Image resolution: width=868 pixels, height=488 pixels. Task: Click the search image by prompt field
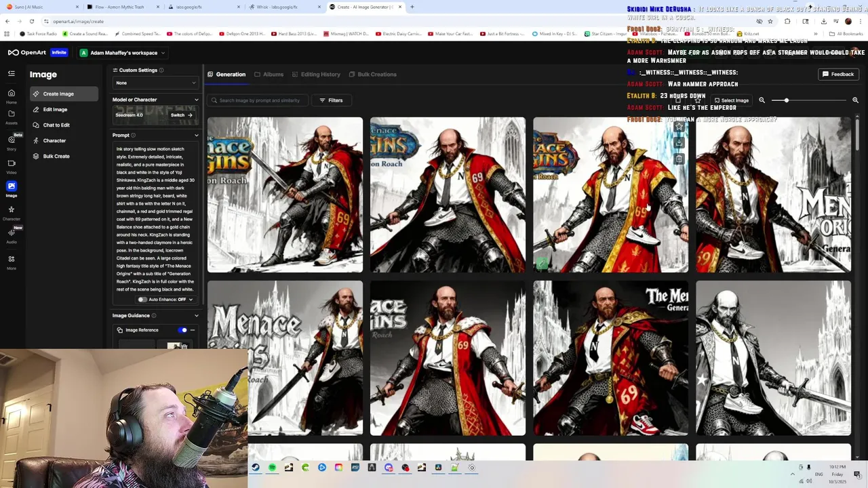pos(258,100)
